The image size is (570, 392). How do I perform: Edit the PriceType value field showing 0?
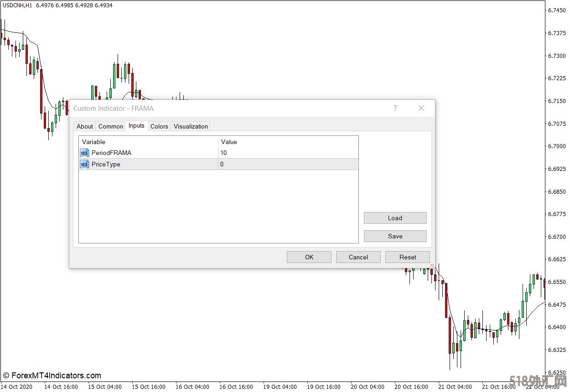(x=287, y=165)
